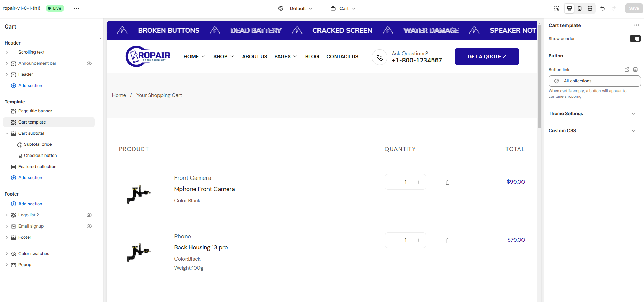
Task: Open the Cart page selector dropdown
Action: [x=343, y=8]
